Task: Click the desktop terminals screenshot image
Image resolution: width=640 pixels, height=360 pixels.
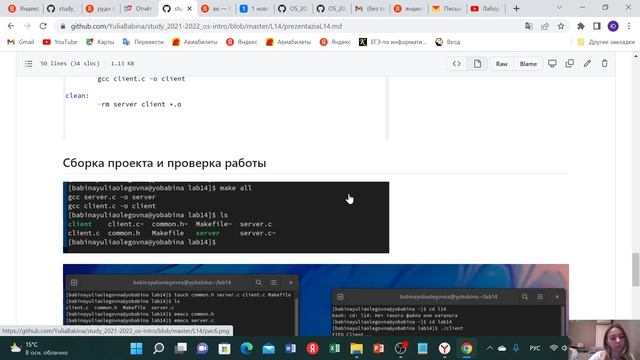Action: tap(316, 300)
